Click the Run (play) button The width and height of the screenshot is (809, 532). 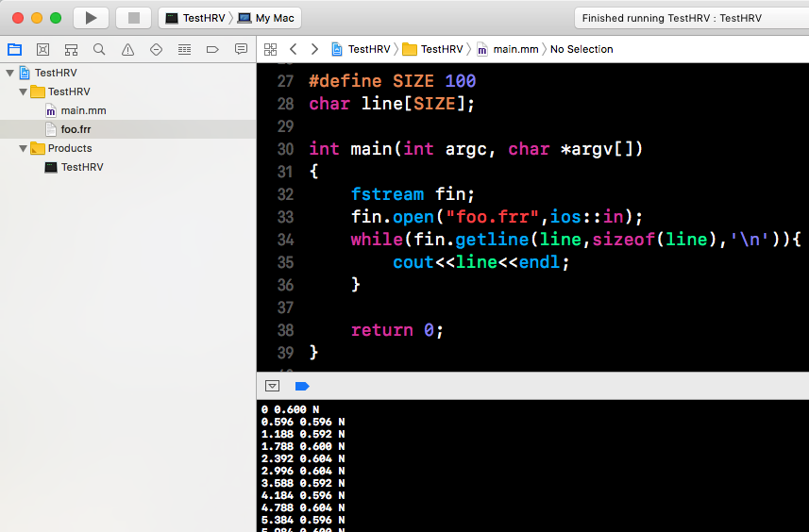[x=91, y=18]
